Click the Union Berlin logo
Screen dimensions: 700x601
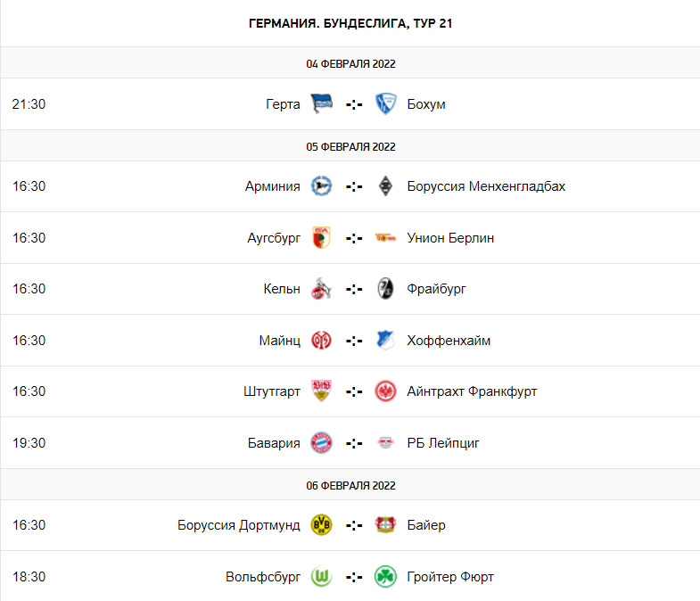pos(385,238)
